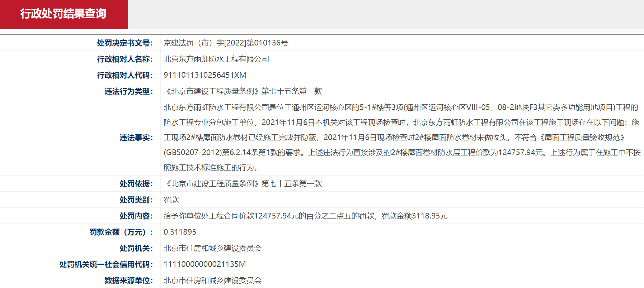Select the 违法行为类型 regulation value text
Viewport: 644px width, 288px height.
pos(243,91)
